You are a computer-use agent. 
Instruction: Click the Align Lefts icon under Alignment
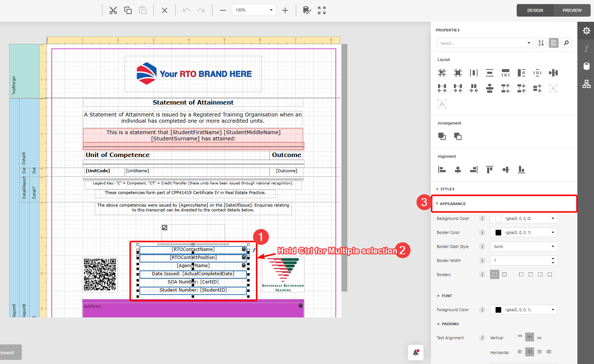point(442,170)
